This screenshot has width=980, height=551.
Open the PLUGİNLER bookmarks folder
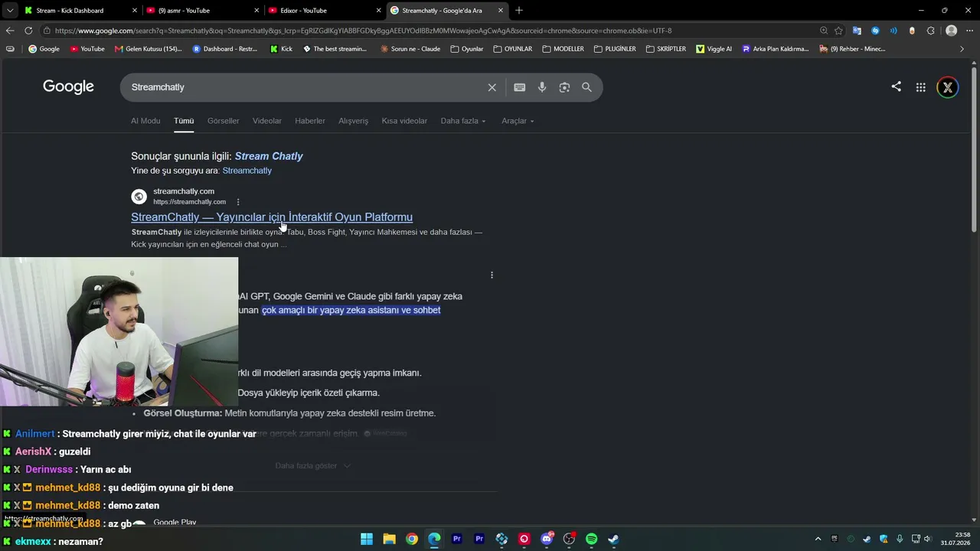point(615,49)
